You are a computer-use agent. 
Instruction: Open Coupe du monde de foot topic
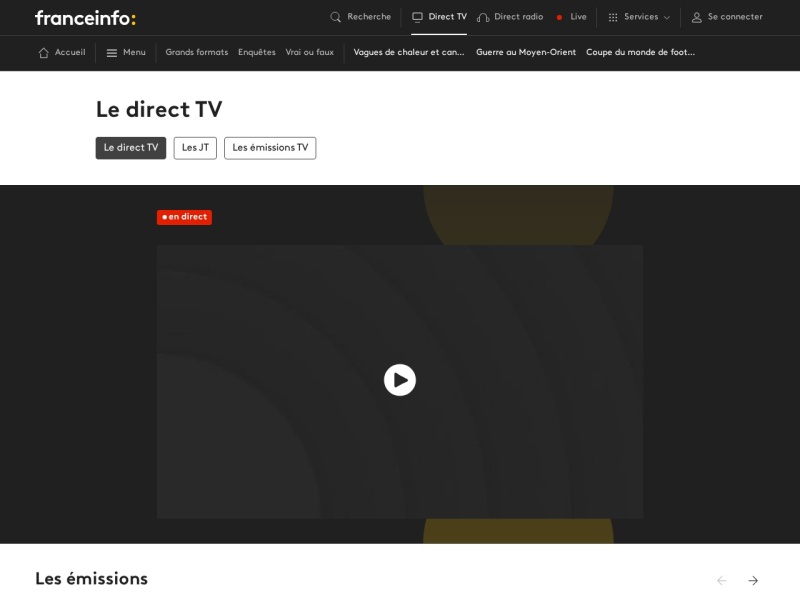point(640,52)
